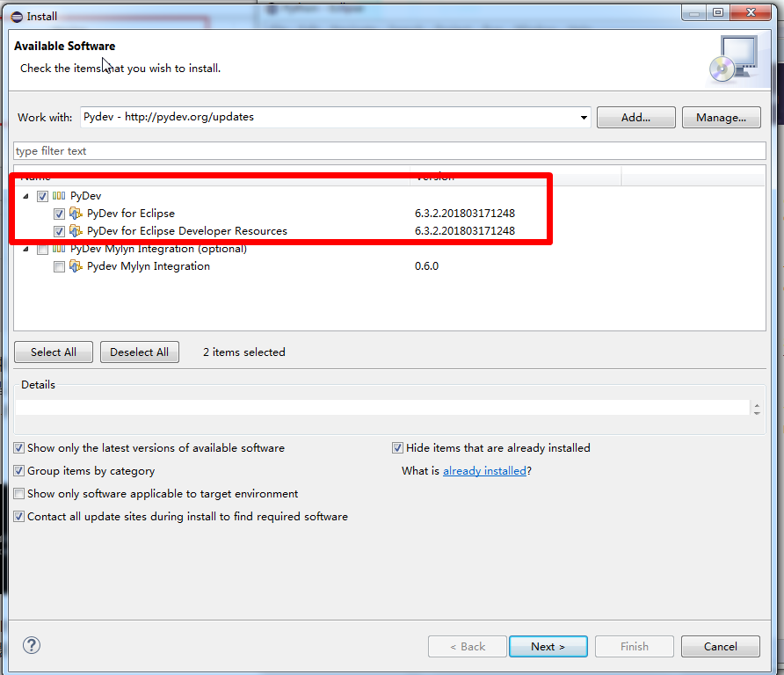Enable Show only software applicable to target environment
The image size is (784, 675).
[x=19, y=494]
